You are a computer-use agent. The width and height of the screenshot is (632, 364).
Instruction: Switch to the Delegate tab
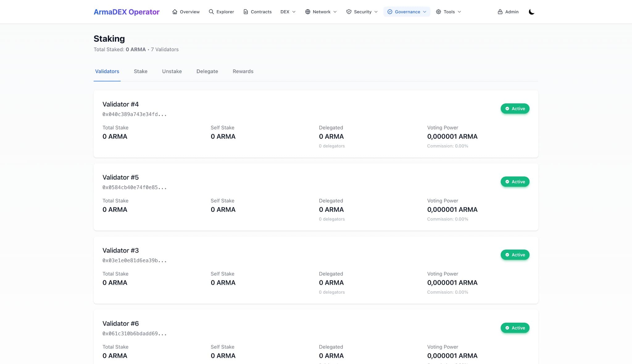pyautogui.click(x=207, y=71)
